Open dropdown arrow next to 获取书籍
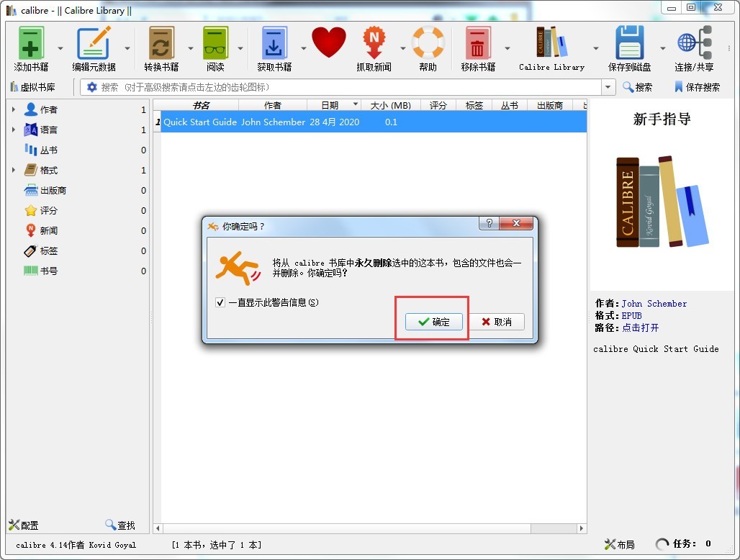The width and height of the screenshot is (740, 560). (x=304, y=48)
